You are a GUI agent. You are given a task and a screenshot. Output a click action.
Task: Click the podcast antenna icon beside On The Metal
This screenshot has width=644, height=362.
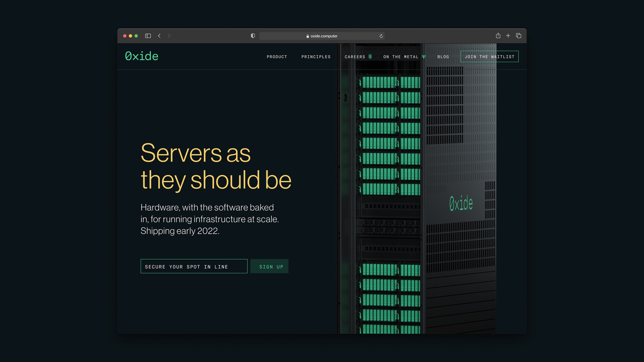(x=423, y=57)
